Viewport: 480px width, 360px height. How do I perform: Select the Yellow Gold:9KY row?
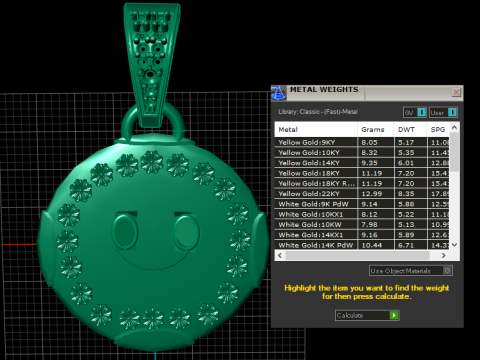click(x=362, y=142)
